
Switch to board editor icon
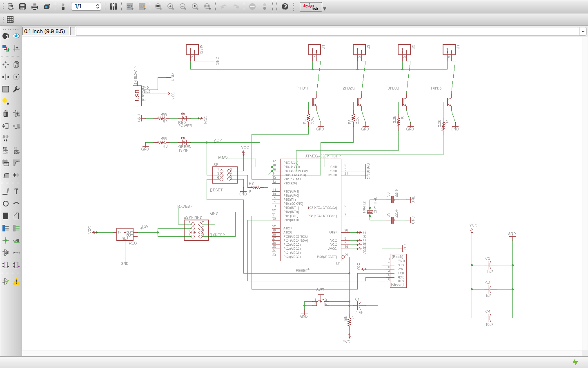(63, 7)
